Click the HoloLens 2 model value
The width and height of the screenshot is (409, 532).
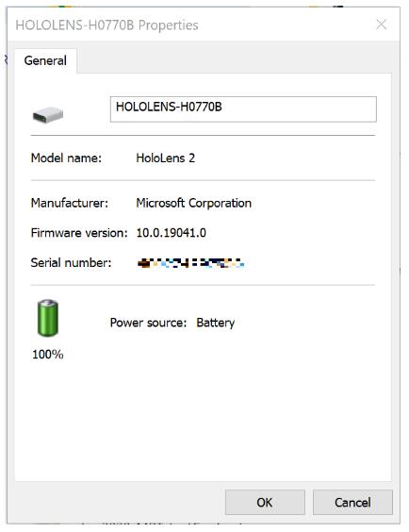click(x=165, y=158)
